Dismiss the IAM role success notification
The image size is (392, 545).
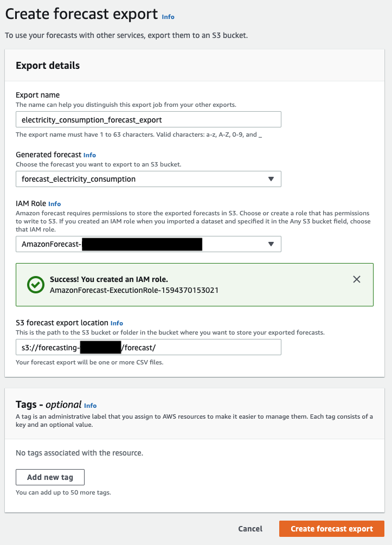[356, 279]
